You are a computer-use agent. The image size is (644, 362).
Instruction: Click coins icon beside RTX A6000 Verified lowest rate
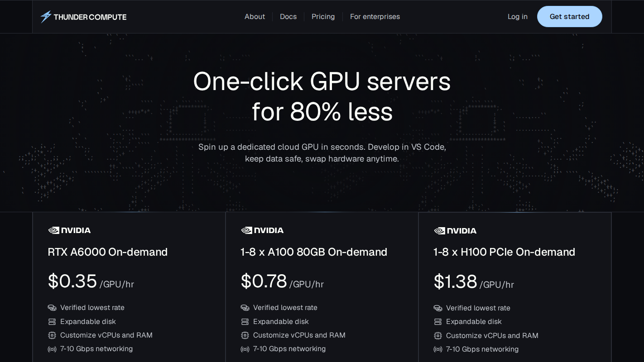coord(52,308)
